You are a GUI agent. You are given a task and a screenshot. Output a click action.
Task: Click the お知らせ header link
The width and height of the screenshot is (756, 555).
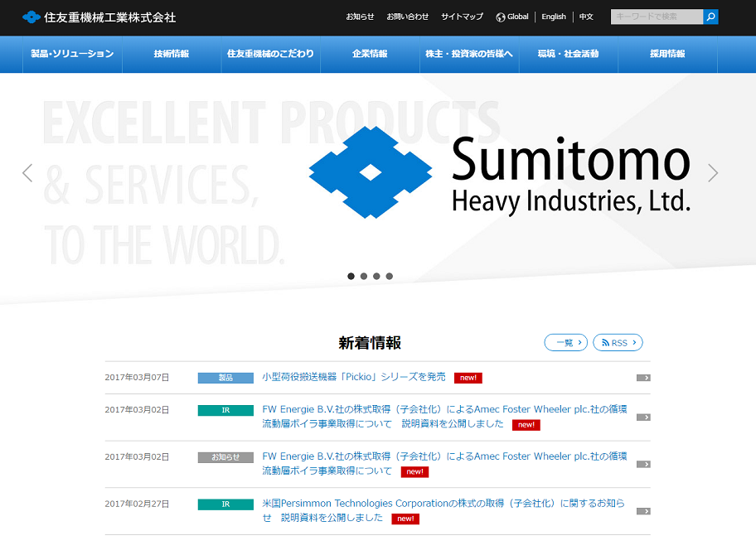coord(360,17)
